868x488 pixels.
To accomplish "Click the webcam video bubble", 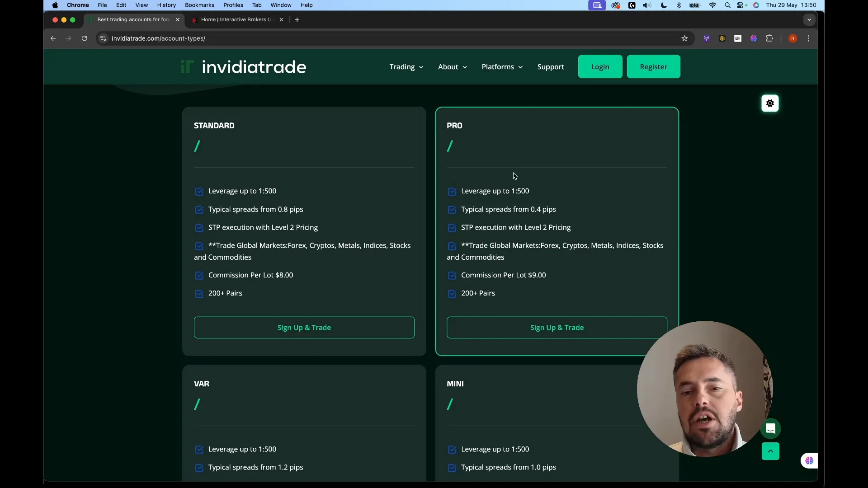I will click(704, 389).
